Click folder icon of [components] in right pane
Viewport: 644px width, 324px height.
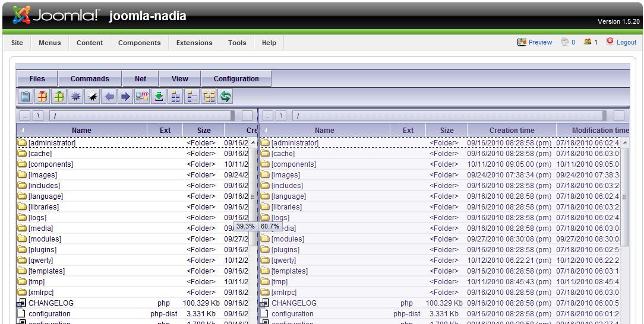(x=265, y=164)
